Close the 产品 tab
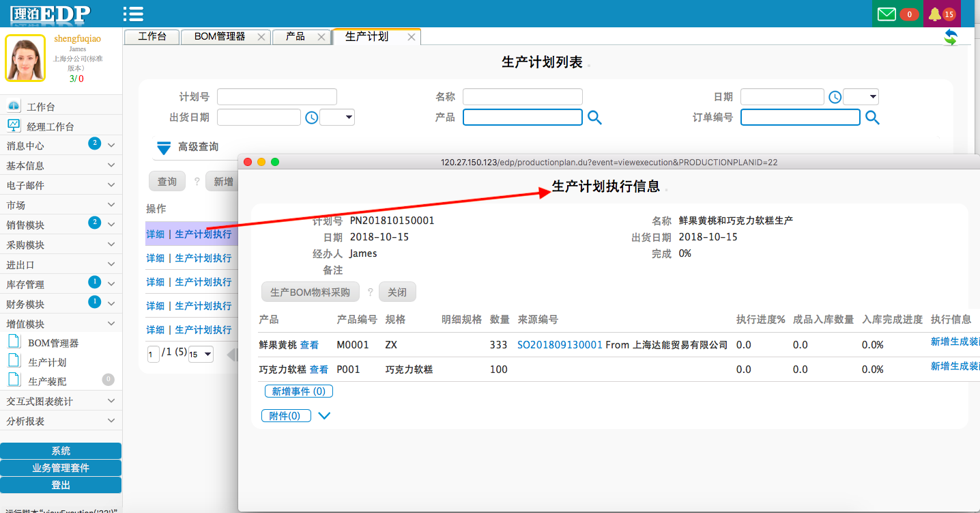 click(x=321, y=37)
